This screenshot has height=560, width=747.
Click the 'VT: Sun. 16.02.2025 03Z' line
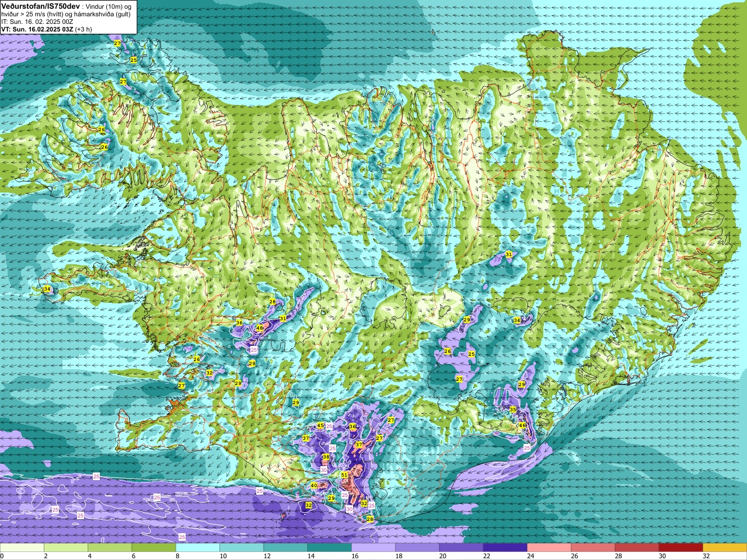coord(37,29)
